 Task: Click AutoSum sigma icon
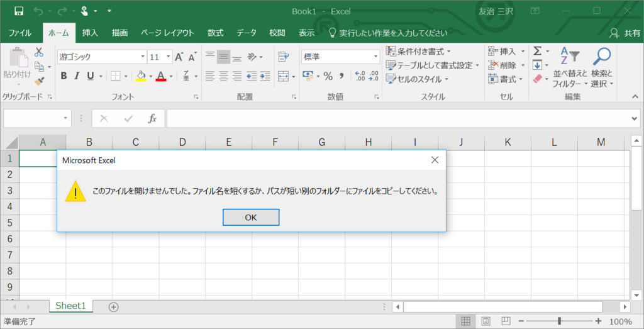coord(537,51)
